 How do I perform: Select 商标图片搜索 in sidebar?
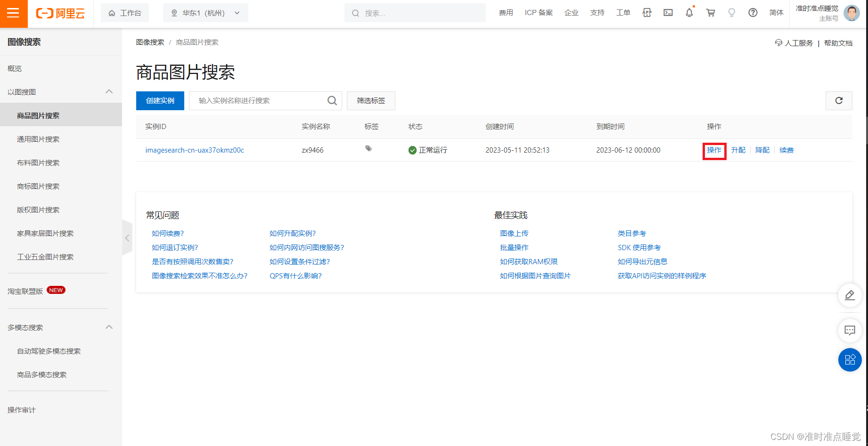[x=38, y=186]
